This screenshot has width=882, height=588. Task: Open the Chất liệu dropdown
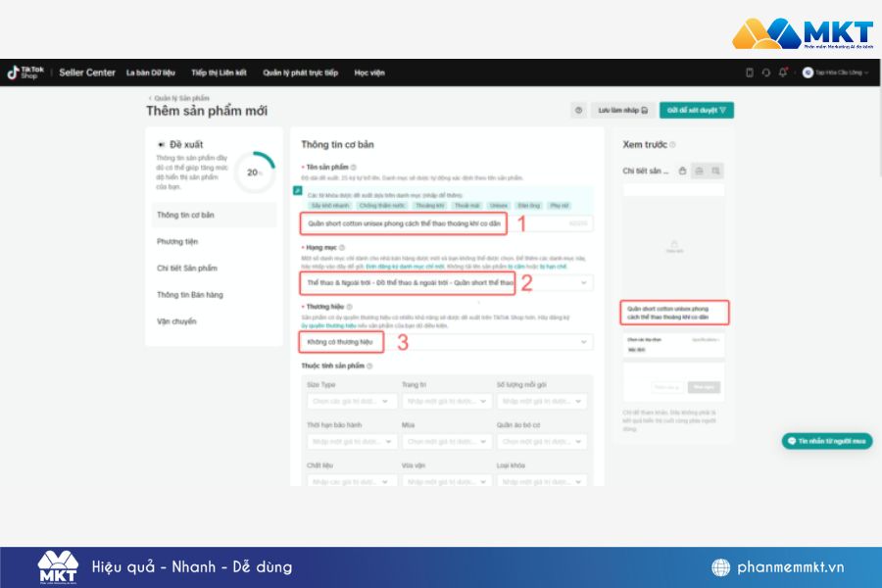[x=352, y=481]
